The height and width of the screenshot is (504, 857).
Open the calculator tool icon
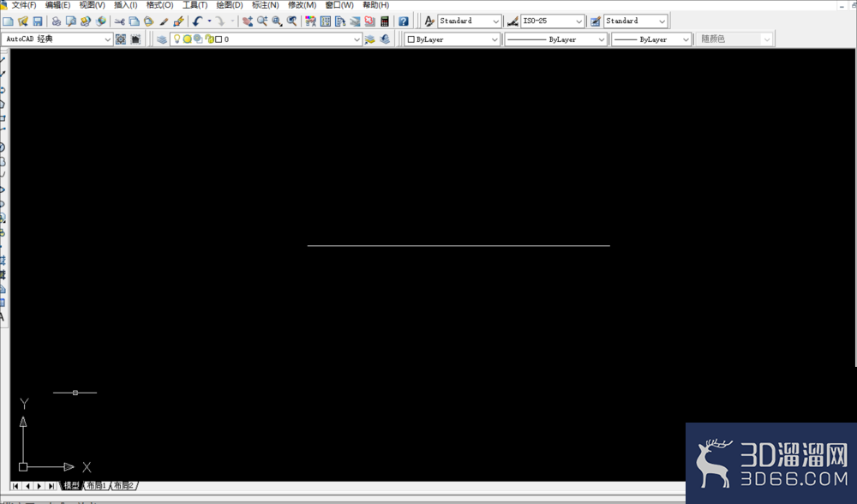click(x=385, y=21)
